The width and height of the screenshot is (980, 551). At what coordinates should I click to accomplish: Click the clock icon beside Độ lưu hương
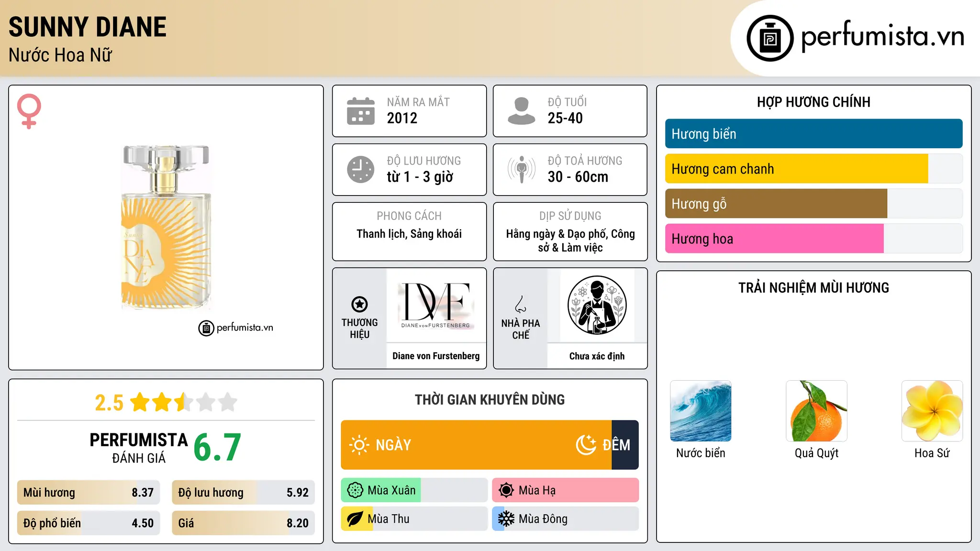(x=361, y=169)
